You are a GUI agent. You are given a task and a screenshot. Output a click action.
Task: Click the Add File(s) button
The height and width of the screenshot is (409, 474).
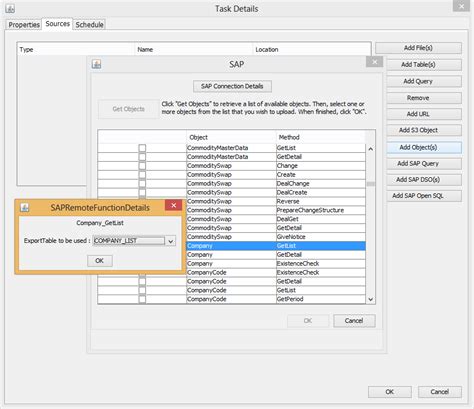[x=418, y=48]
